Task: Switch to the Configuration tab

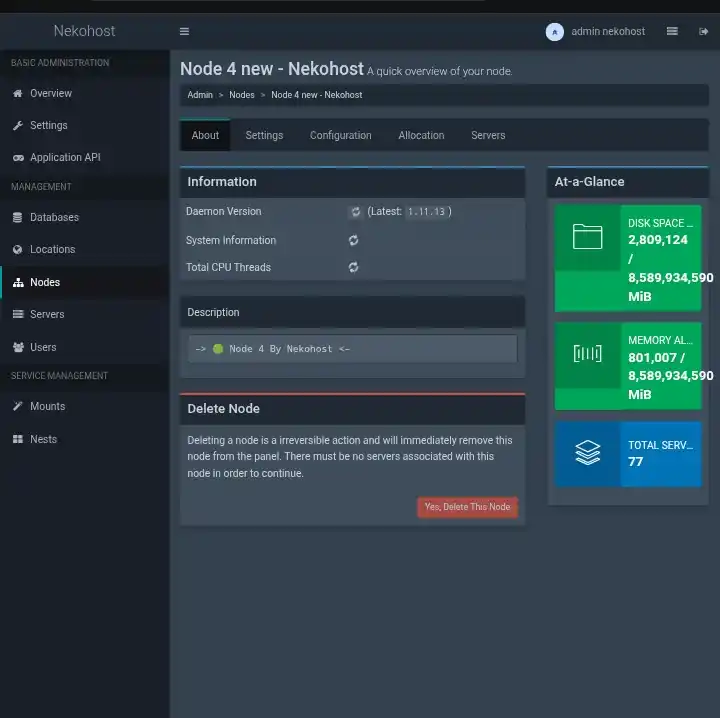Action: [x=340, y=135]
